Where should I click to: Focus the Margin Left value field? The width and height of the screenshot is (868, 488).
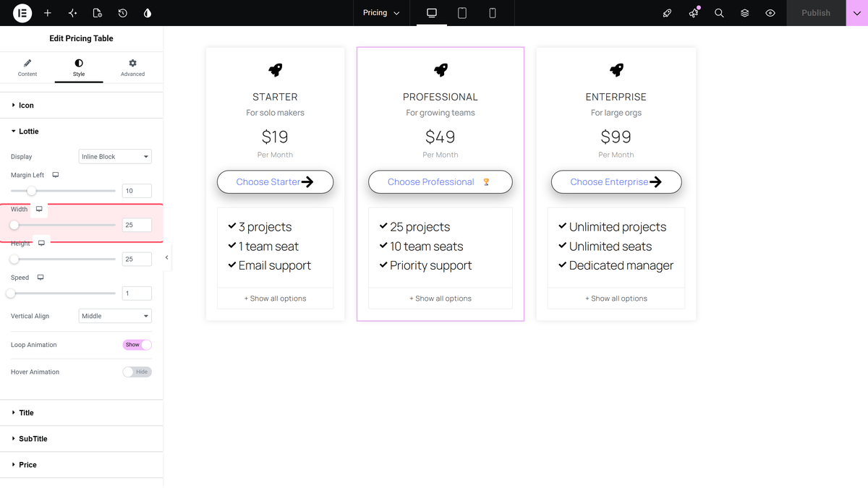point(137,191)
